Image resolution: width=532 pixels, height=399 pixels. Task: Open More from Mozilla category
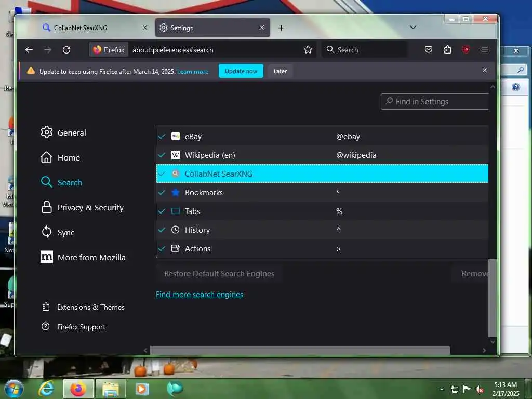tap(83, 257)
